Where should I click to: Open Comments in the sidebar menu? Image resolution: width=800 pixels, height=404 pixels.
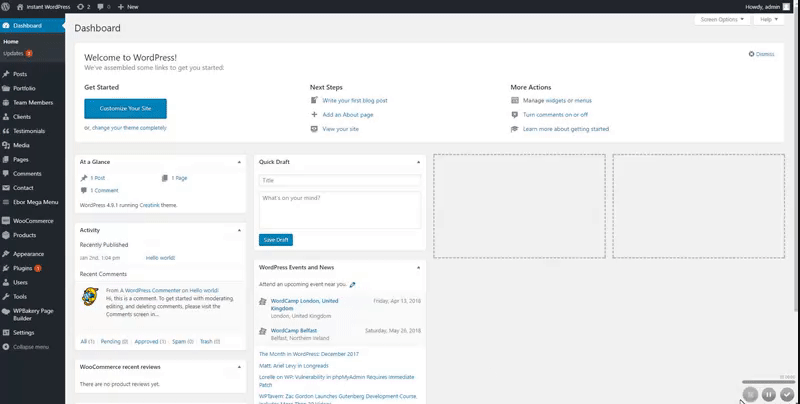click(27, 174)
